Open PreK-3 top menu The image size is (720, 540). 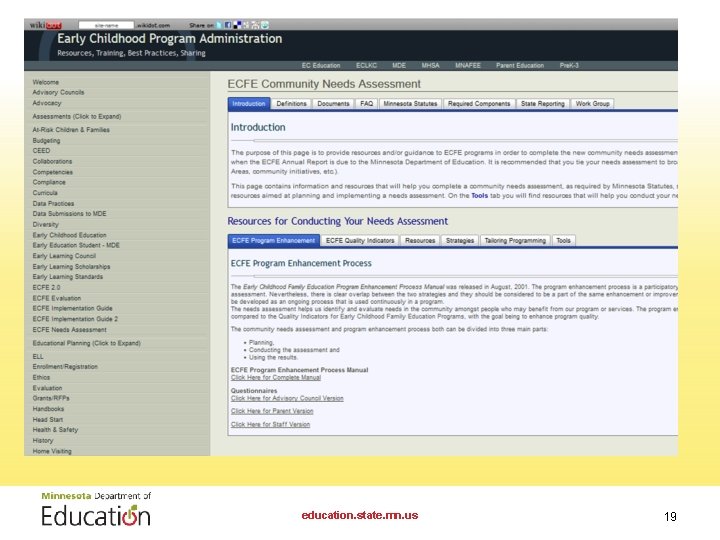569,66
